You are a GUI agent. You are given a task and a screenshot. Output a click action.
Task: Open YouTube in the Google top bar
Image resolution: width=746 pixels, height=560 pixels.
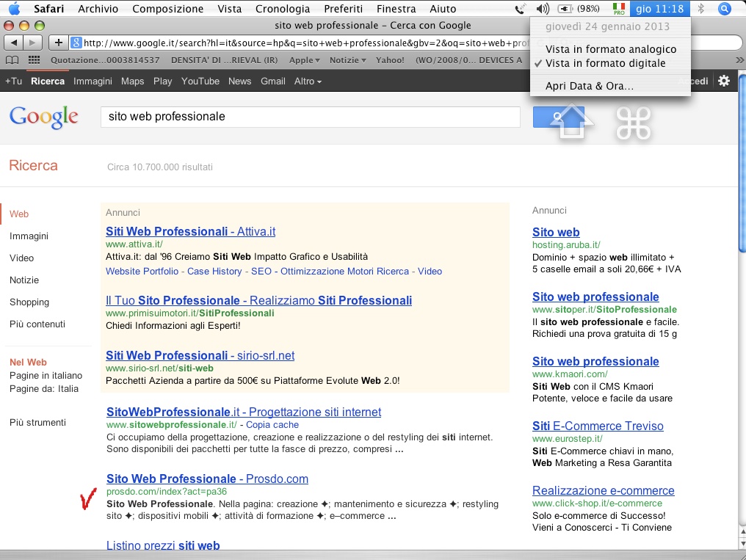pos(200,81)
